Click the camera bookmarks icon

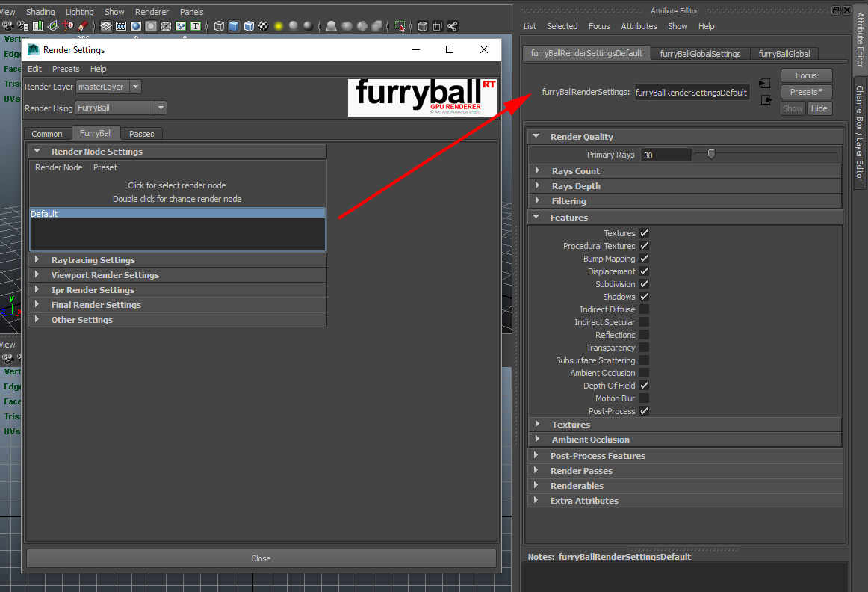38,26
